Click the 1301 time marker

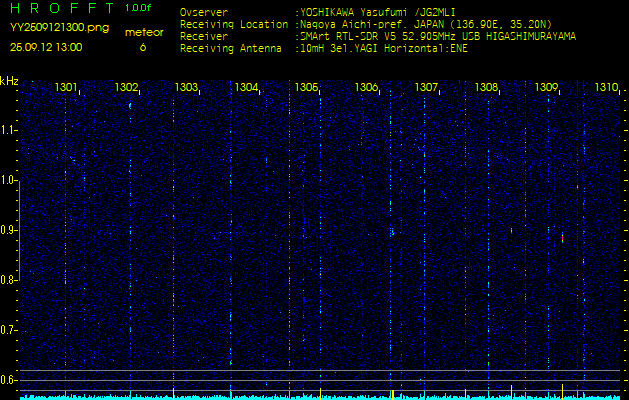(67, 88)
